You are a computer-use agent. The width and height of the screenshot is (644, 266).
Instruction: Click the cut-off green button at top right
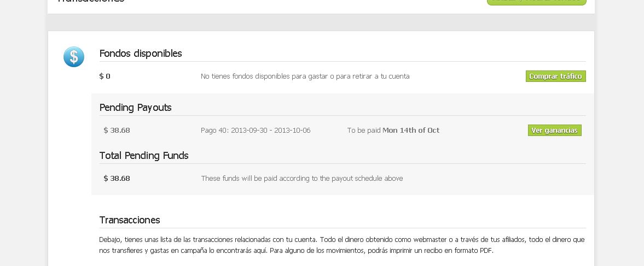536,2
